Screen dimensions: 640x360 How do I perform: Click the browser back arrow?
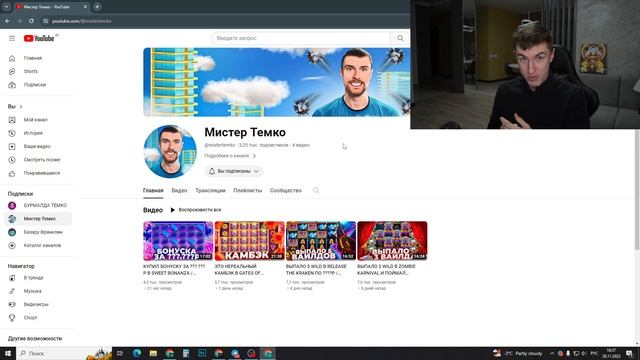[8, 21]
